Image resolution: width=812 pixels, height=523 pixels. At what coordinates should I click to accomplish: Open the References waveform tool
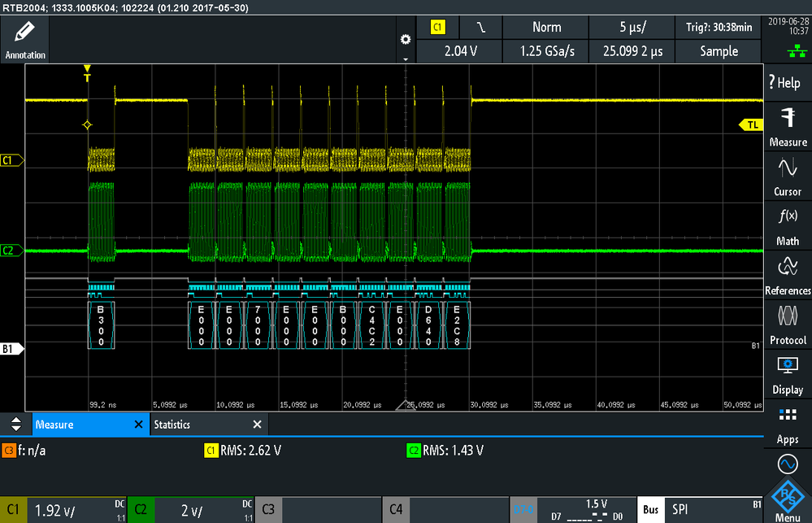tap(788, 275)
